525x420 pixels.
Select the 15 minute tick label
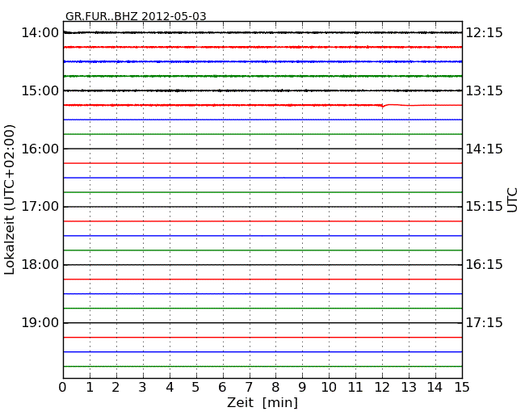[x=462, y=388]
